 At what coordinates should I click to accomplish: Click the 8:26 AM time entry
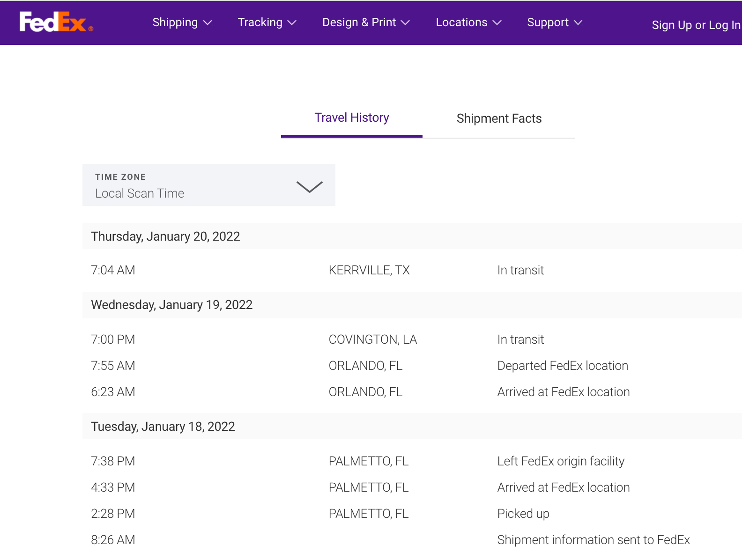[x=113, y=540]
